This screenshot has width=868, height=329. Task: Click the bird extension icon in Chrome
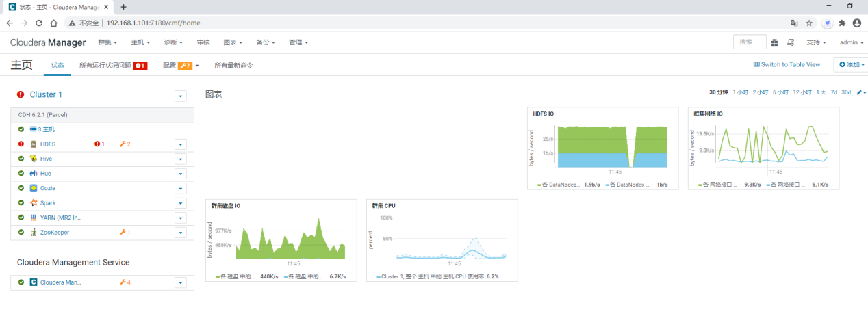(x=828, y=23)
